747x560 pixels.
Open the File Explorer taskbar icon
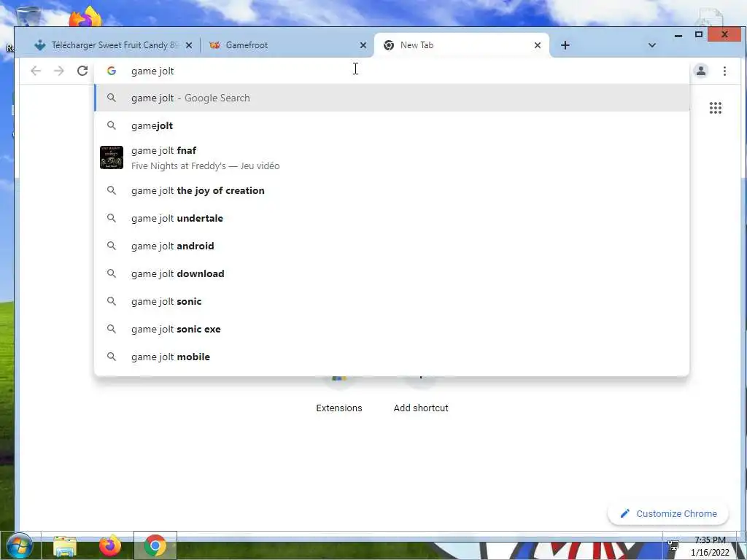click(x=65, y=546)
